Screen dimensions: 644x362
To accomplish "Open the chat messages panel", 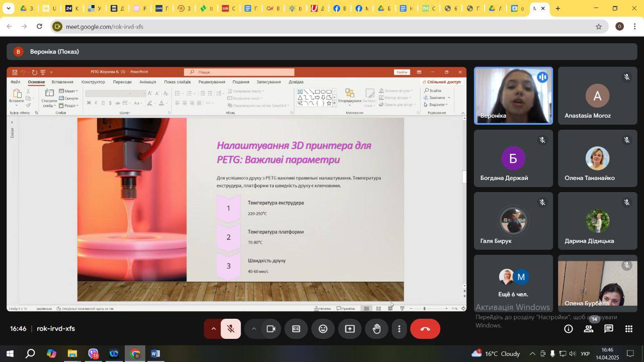I will pyautogui.click(x=608, y=329).
